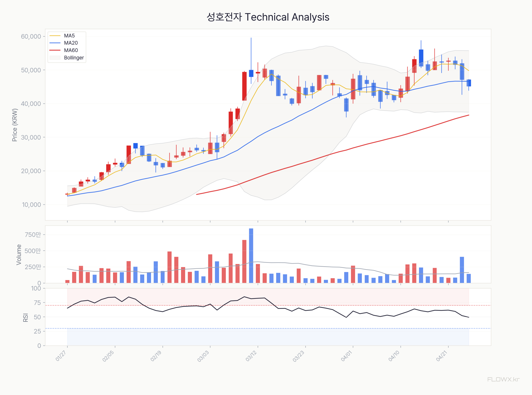Screen dimensions: 532x395
Task: Click the 01/27 date axis label
Action: coord(61,356)
